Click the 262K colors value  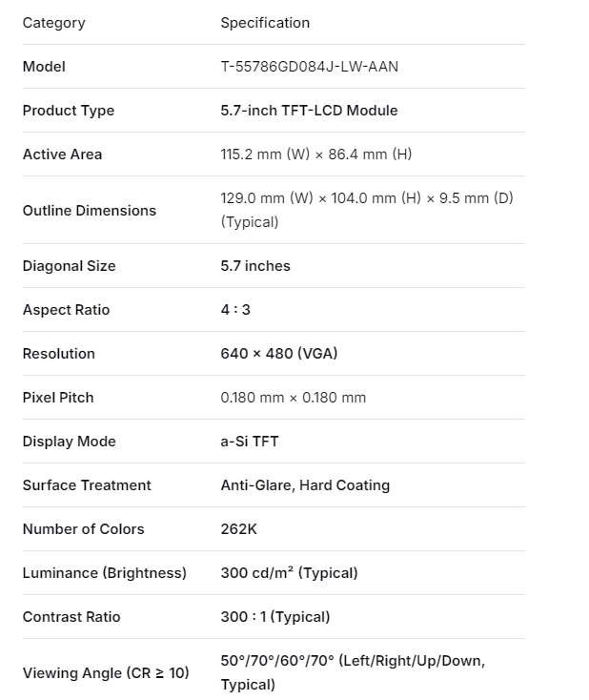pos(239,529)
